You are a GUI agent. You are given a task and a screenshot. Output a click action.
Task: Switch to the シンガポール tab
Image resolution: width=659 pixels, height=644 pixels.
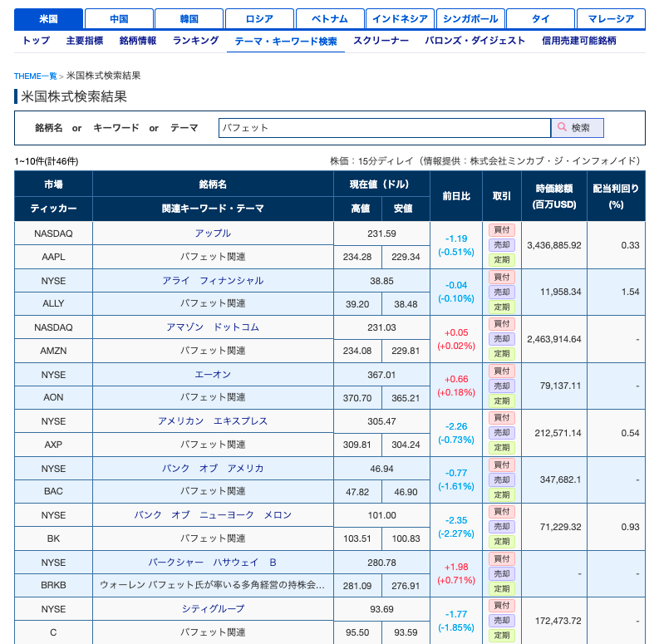pyautogui.click(x=470, y=19)
